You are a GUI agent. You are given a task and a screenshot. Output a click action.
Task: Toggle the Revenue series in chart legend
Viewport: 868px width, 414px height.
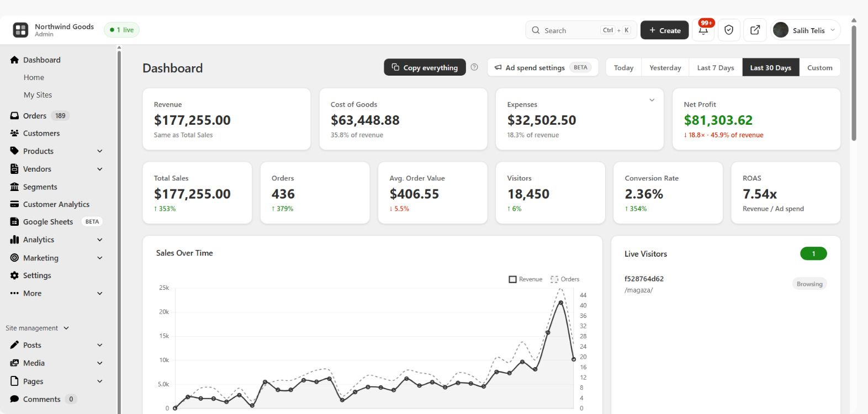coord(526,279)
